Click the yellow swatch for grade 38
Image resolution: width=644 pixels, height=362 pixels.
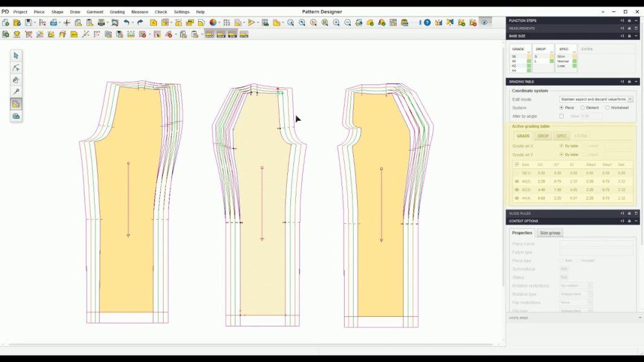tap(529, 56)
